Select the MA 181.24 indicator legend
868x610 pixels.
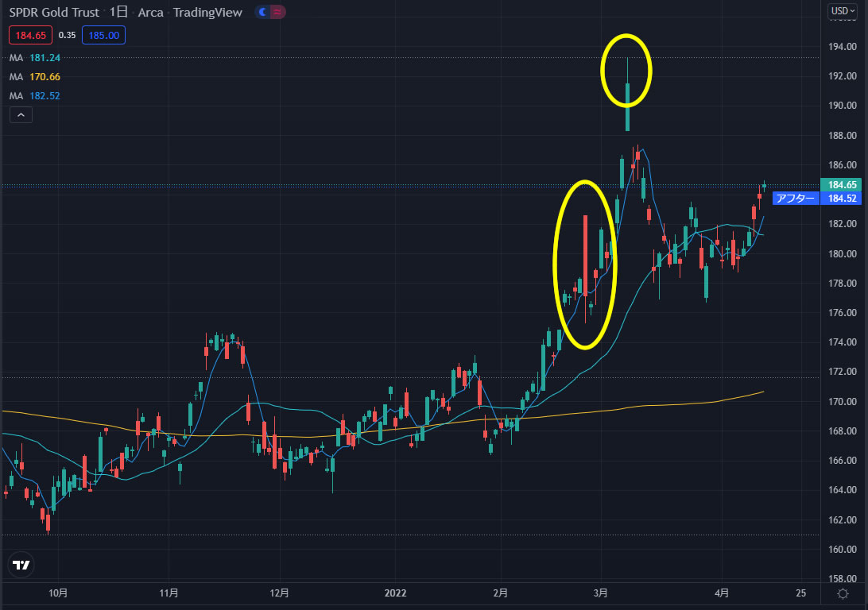tap(35, 58)
